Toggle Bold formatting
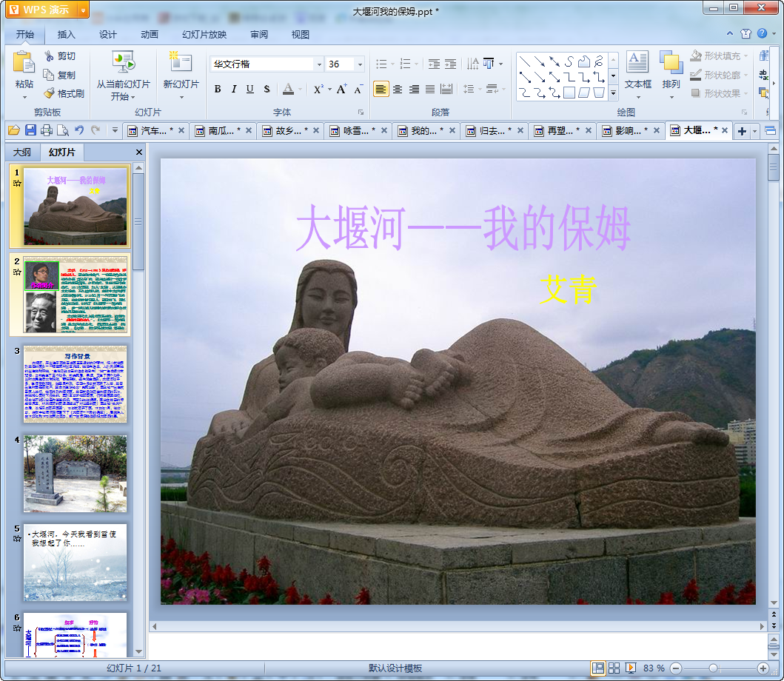The image size is (784, 681). tap(218, 89)
